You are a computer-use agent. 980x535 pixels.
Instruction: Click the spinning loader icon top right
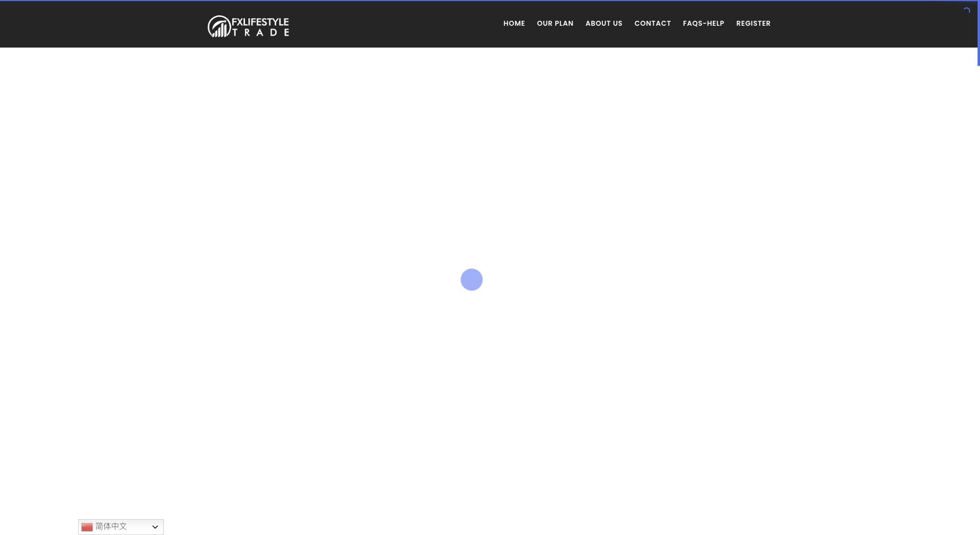click(x=966, y=10)
